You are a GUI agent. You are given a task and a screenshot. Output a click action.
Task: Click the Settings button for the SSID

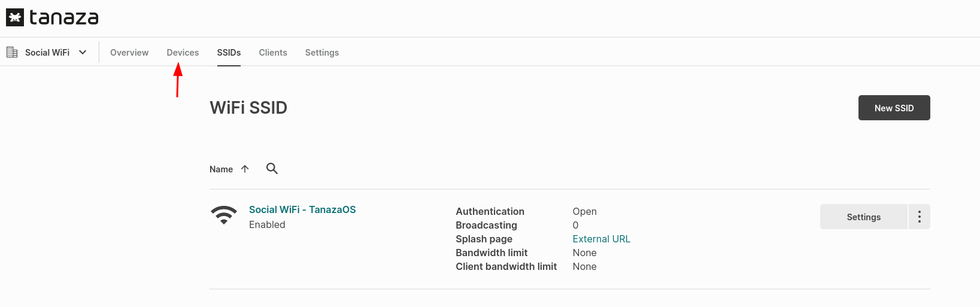pyautogui.click(x=863, y=217)
